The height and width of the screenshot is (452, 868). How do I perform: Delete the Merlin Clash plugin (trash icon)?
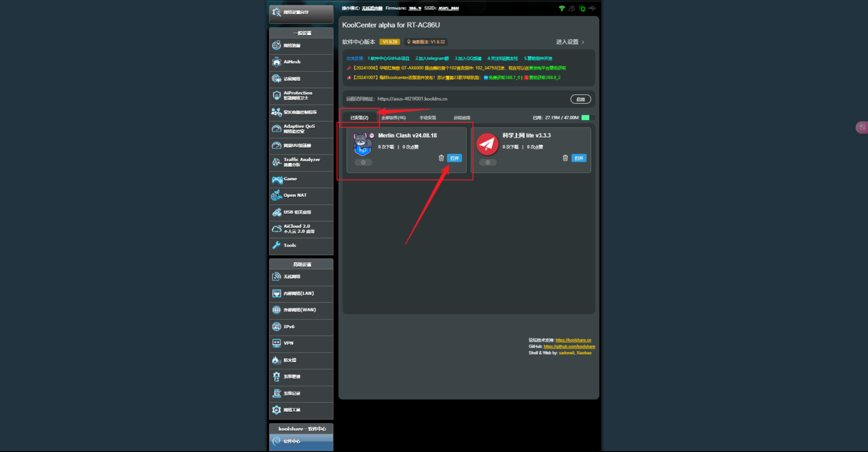tap(441, 158)
